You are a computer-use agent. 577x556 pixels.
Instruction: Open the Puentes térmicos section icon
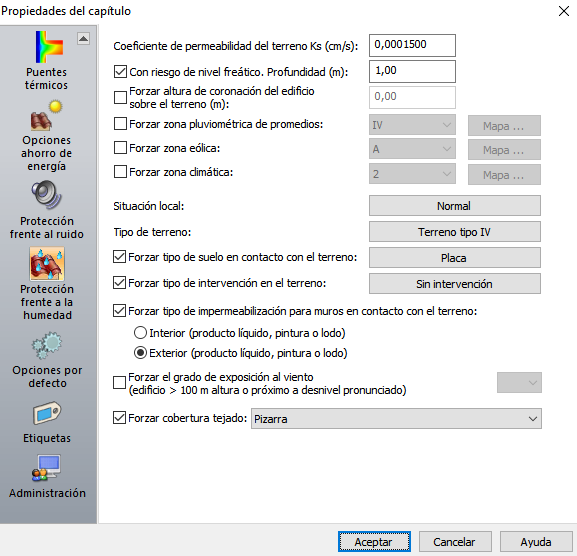pos(49,47)
